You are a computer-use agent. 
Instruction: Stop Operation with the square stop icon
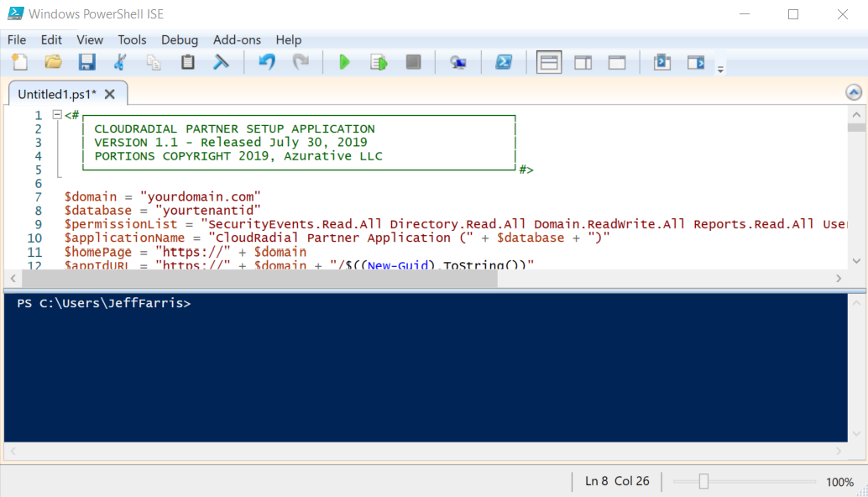point(414,62)
